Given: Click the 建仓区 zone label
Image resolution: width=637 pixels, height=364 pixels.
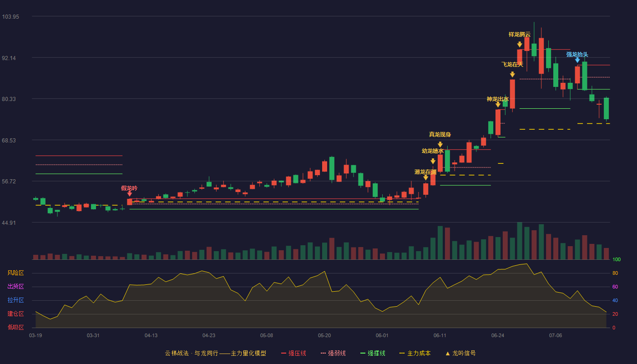Looking at the screenshot, I should pyautogui.click(x=15, y=314).
